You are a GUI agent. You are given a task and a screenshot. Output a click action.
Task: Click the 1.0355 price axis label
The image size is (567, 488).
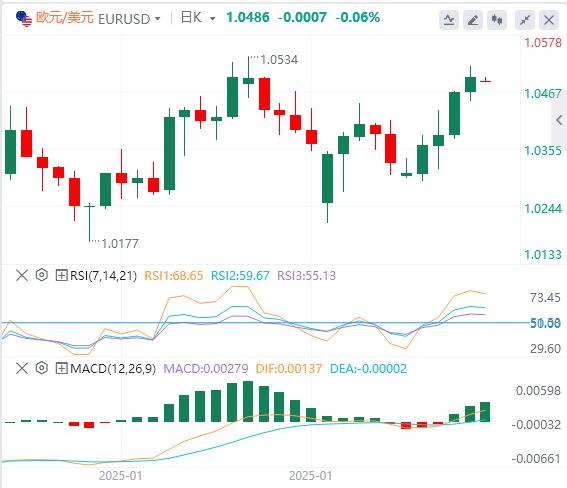543,150
